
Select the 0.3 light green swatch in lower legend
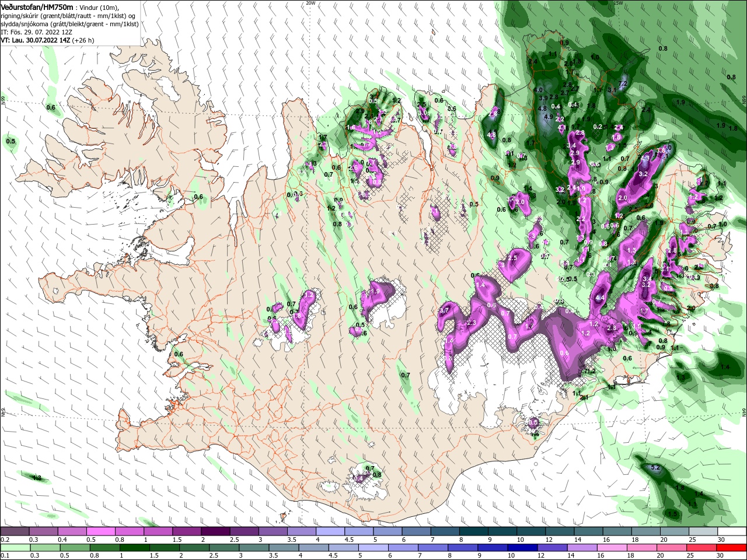coord(45,548)
